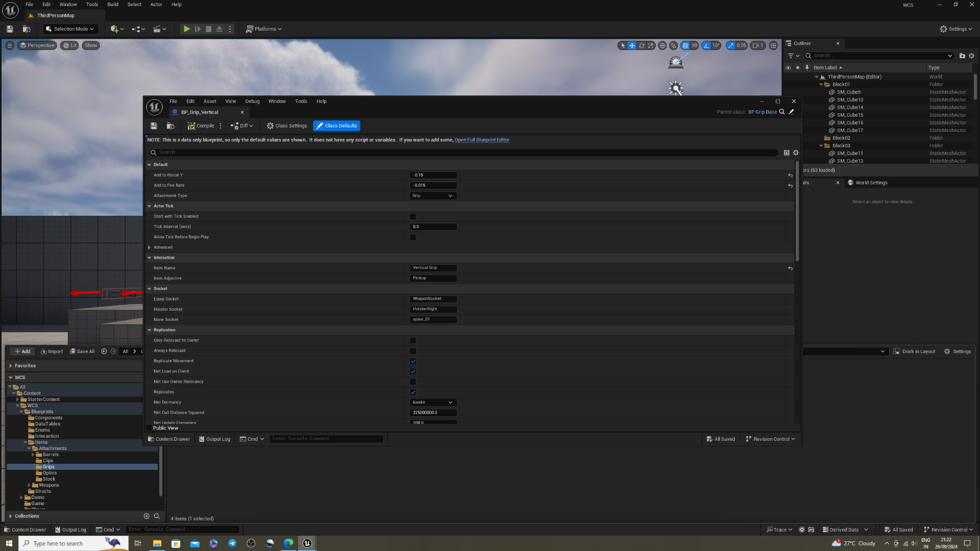Expand the Advanced section under Actor Tick
980x551 pixels.
(150, 247)
